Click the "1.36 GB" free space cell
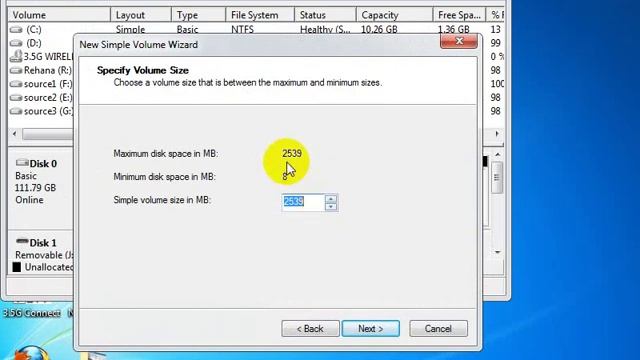The image size is (640, 360). [x=453, y=29]
